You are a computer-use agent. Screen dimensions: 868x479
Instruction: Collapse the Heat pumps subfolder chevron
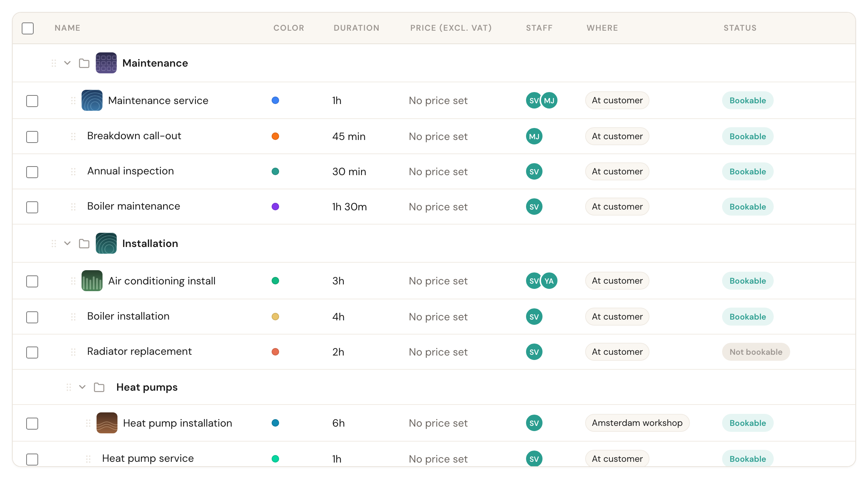tap(82, 387)
